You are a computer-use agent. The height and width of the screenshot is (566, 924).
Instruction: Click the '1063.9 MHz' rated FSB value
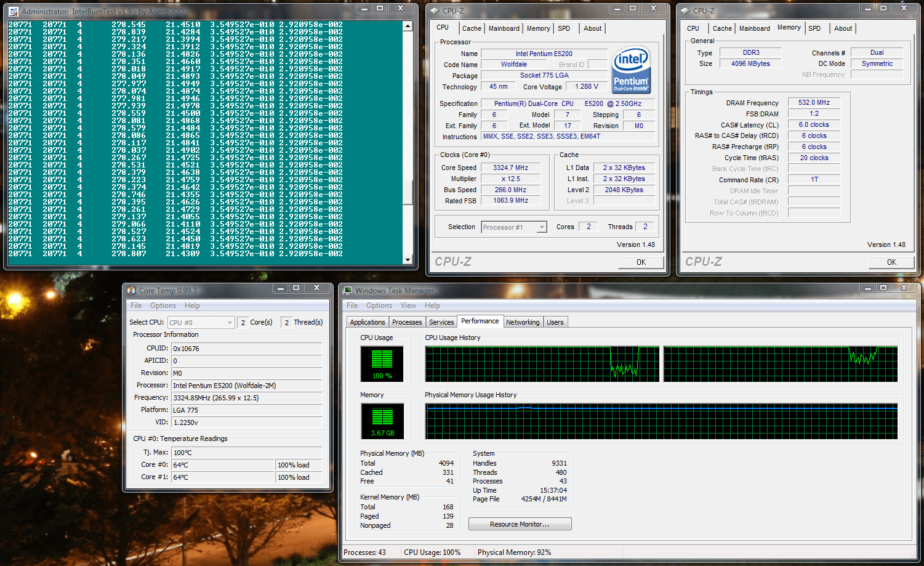click(510, 200)
